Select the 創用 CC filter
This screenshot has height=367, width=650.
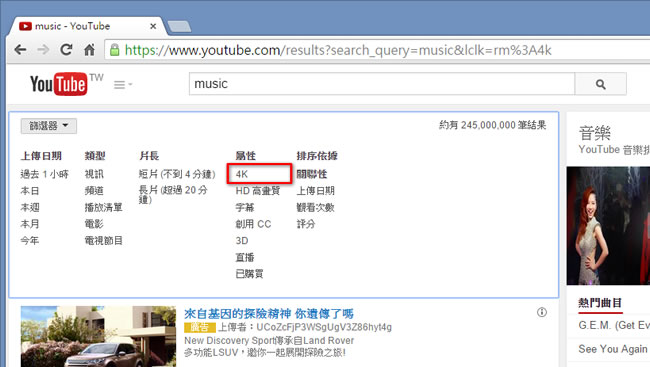(253, 224)
